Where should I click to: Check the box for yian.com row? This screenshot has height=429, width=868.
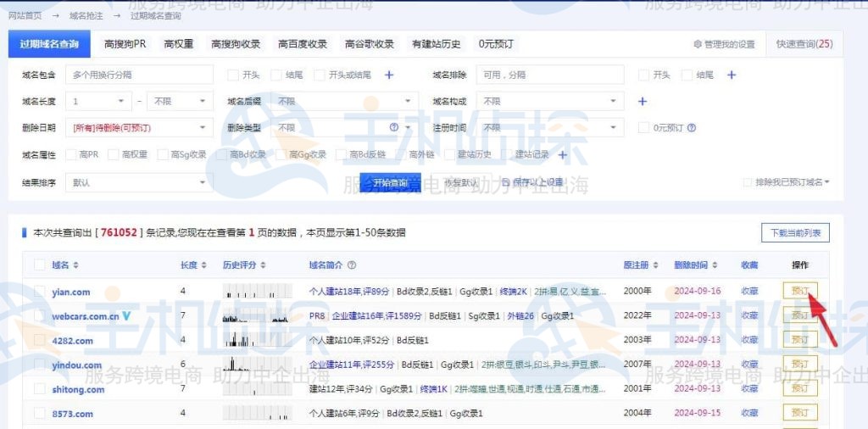pyautogui.click(x=39, y=291)
